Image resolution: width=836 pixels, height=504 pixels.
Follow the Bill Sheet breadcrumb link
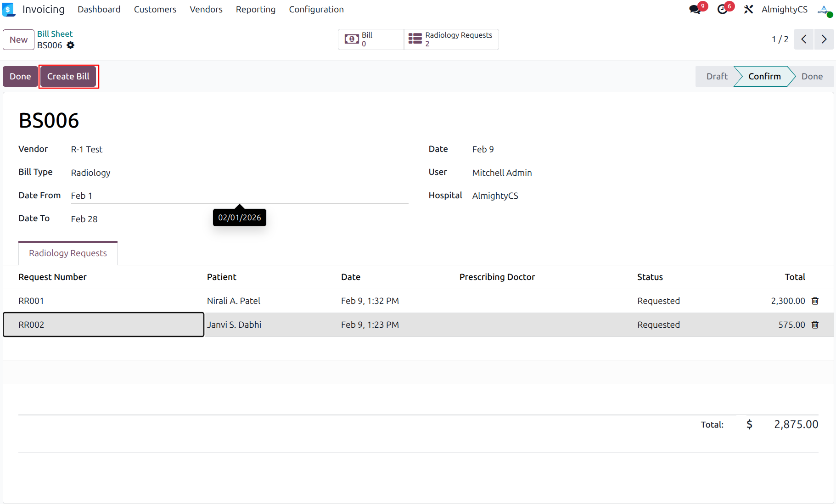click(55, 34)
